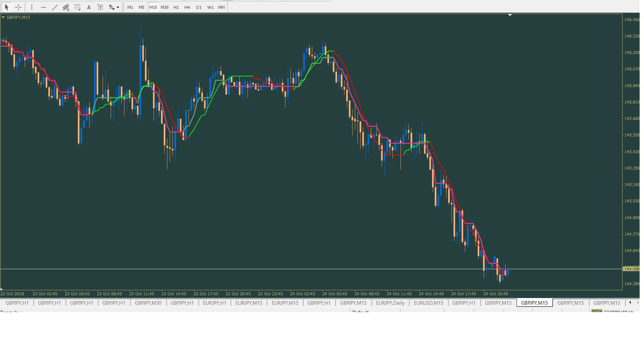644x362 pixels.
Task: Click the 144.496 current price label
Action: pos(631,269)
